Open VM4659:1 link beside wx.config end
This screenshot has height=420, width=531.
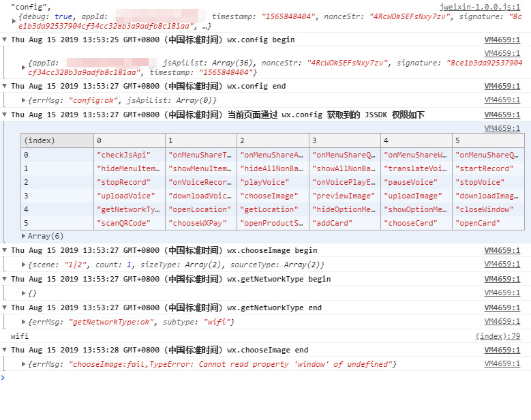pos(502,86)
